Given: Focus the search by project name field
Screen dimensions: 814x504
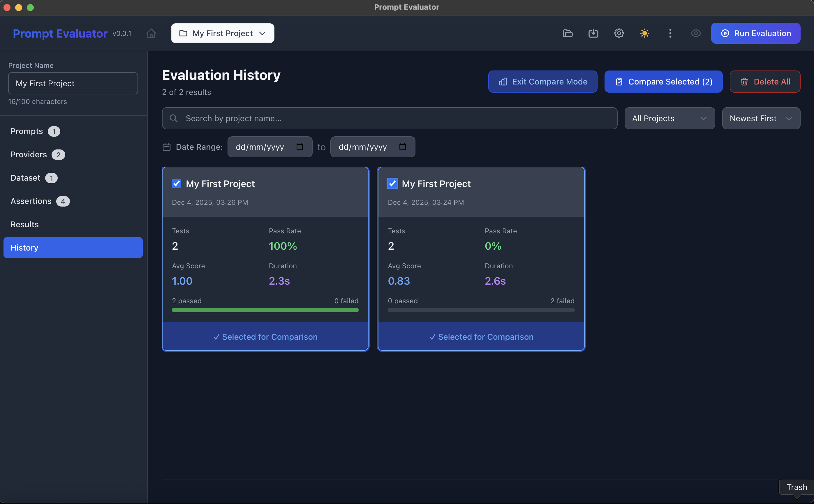Looking at the screenshot, I should (389, 118).
